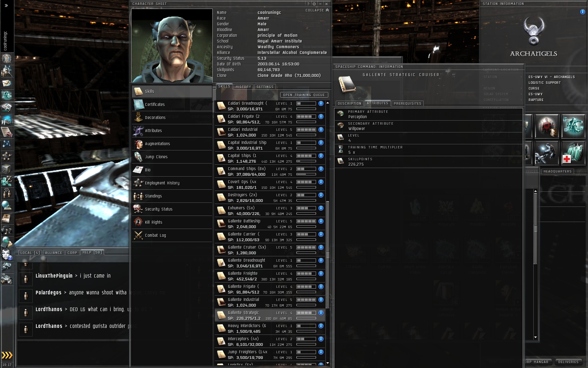The height and width of the screenshot is (368, 588).
Task: Show info for the Exhumers skill
Action: point(321,208)
